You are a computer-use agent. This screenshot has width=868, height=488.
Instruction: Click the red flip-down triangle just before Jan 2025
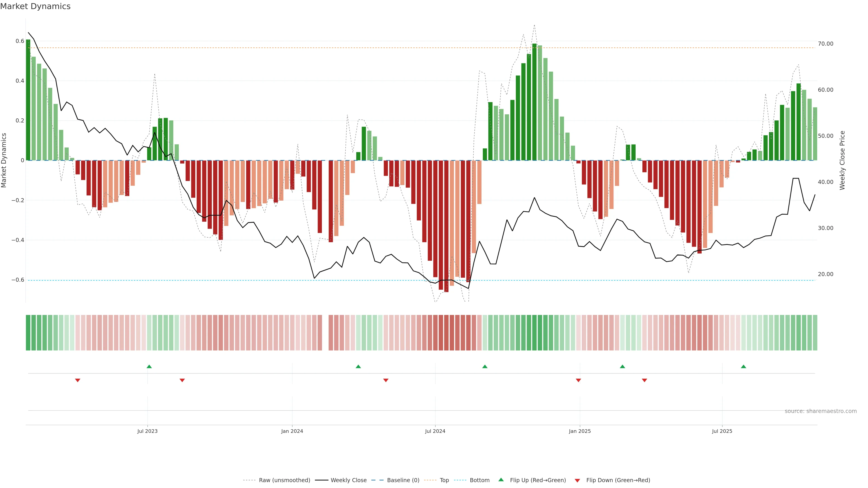point(579,380)
